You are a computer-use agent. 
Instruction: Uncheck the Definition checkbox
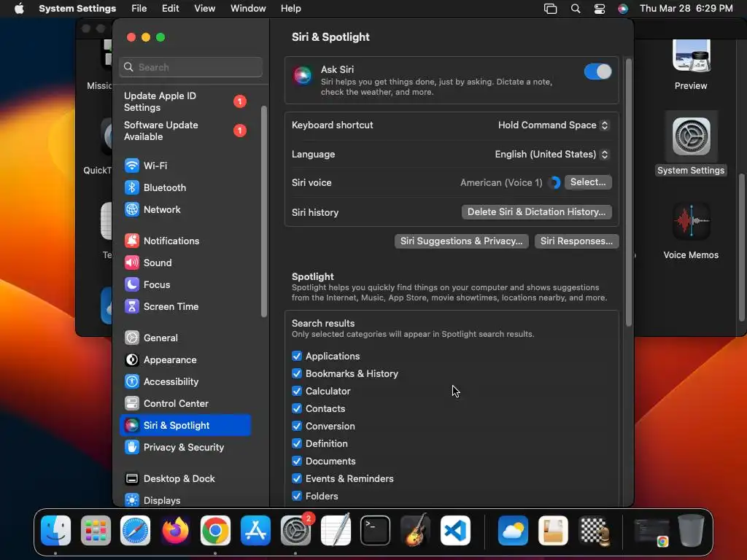click(297, 444)
